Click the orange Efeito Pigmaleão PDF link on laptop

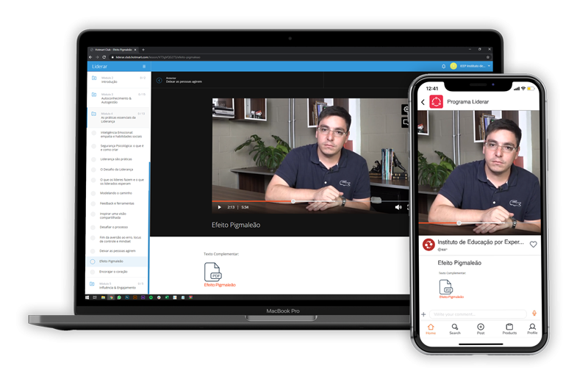[220, 285]
